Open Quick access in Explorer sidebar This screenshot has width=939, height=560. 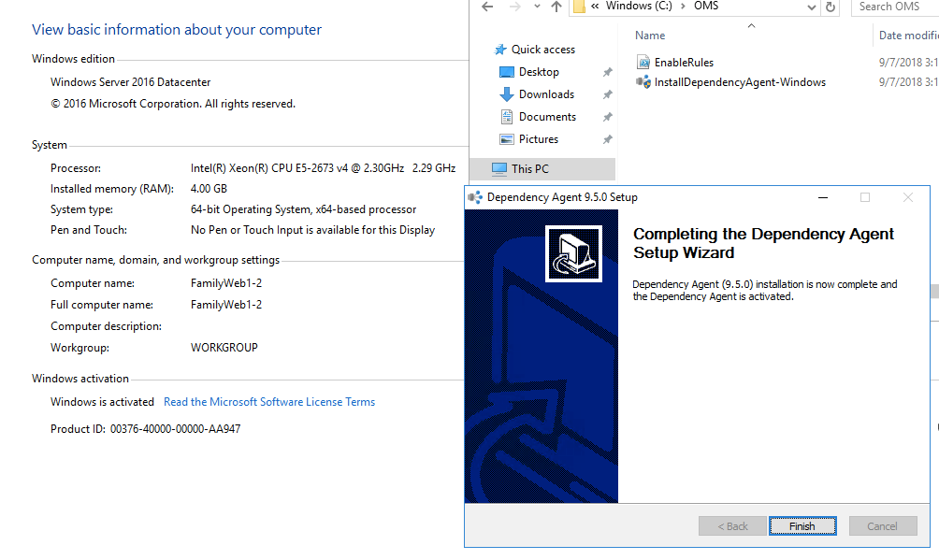(543, 50)
